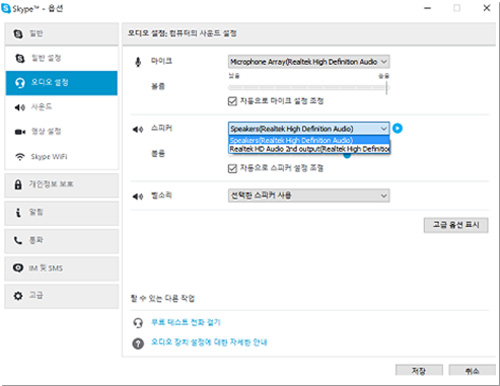Click the padlock icon for 개인정보 보호
This screenshot has width=500, height=386.
(x=18, y=184)
